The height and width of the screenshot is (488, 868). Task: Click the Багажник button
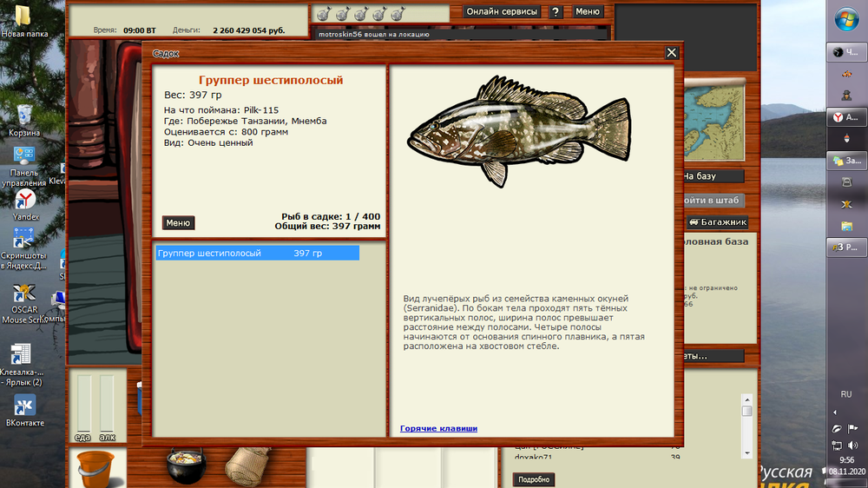click(x=718, y=222)
